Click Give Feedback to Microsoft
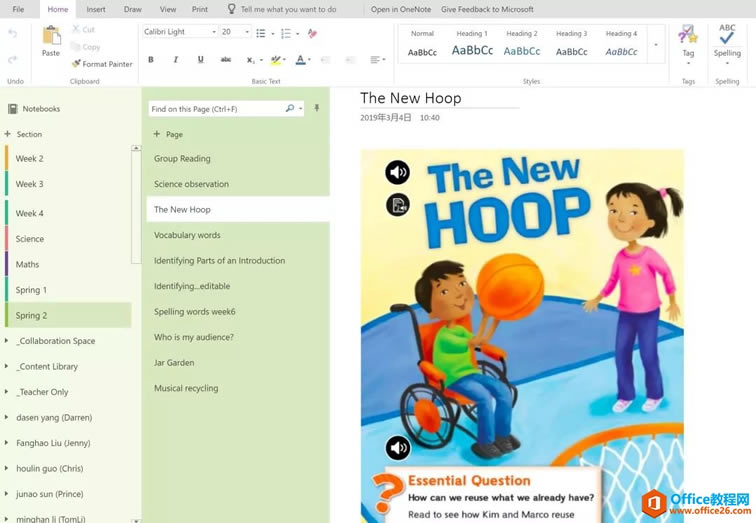 (x=487, y=9)
